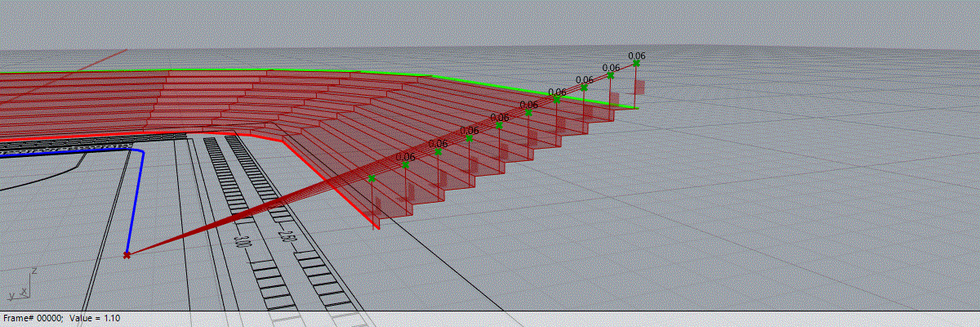Image resolution: width=980 pixels, height=327 pixels.
Task: Click the Z label on axis icon
Action: point(33,269)
